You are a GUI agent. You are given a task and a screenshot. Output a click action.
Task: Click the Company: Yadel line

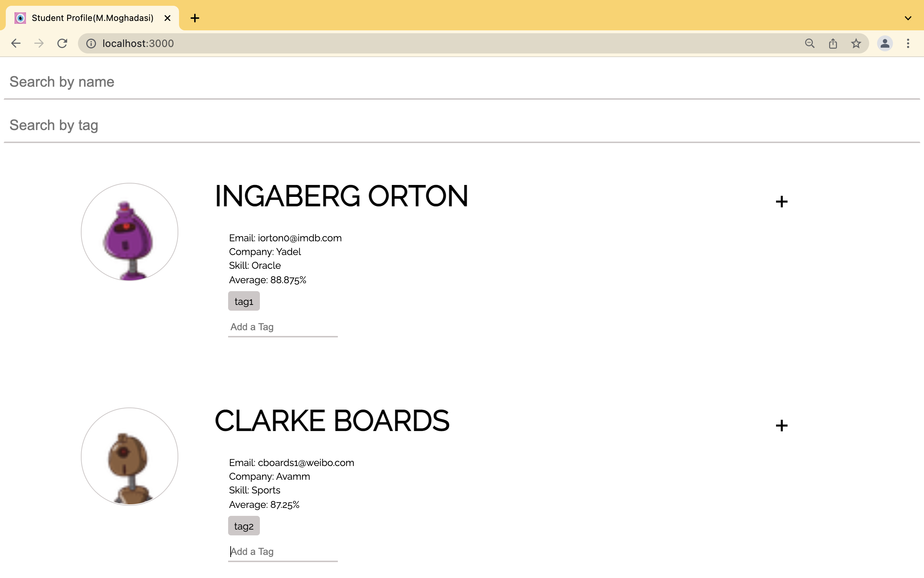[x=265, y=252]
